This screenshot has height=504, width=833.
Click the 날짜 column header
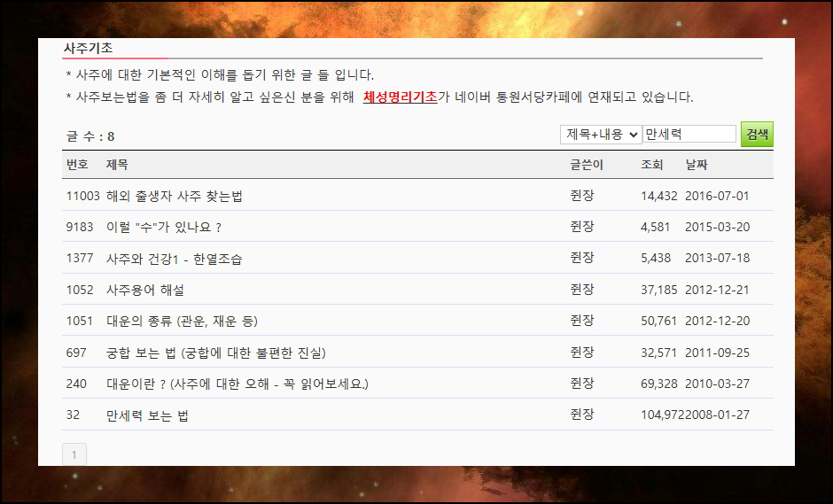click(697, 165)
